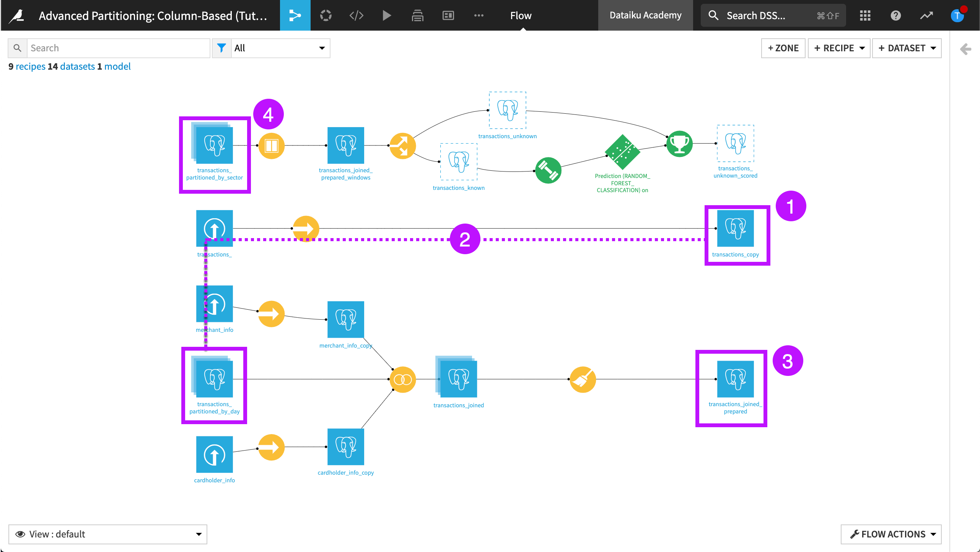
Task: Open the + Recipe dropdown
Action: [x=839, y=48]
